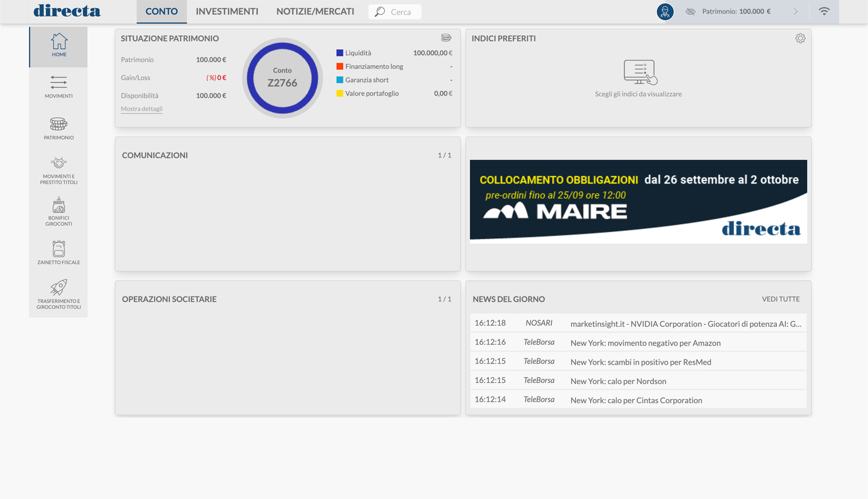
Task: Click the Trasferimento e Giroconto Titoli rocket
Action: click(59, 287)
